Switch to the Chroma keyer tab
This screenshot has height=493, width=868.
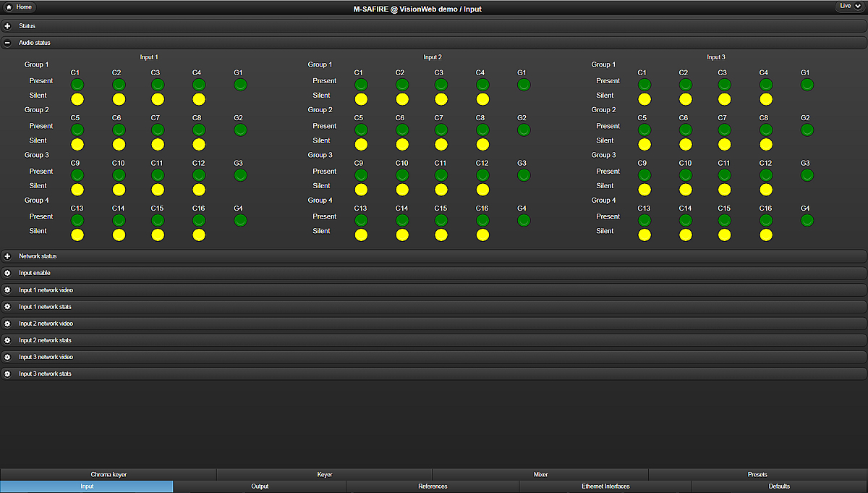pos(109,475)
